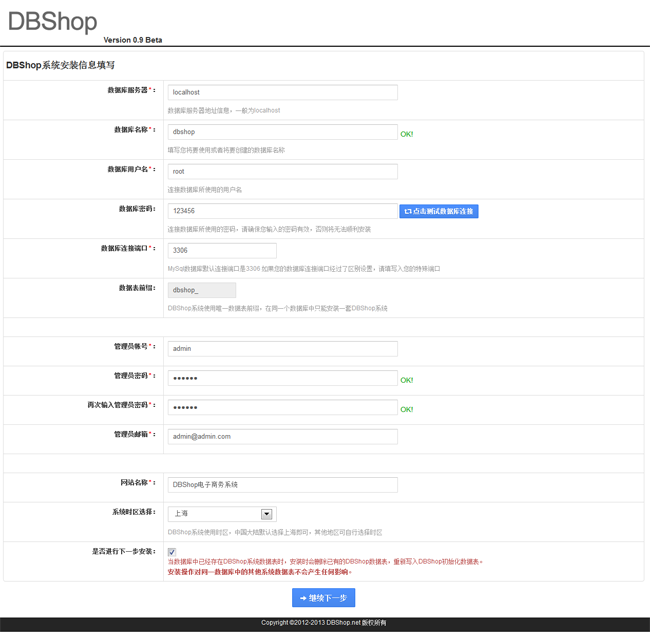Click the heading DBShop系统安装信息填写
Viewport: 650px width, 637px height.
coord(60,65)
